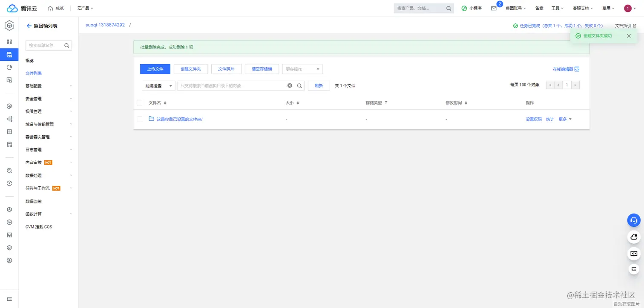
Task: Check the 这是你自己设置的文件夹 row checkbox
Action: click(139, 119)
